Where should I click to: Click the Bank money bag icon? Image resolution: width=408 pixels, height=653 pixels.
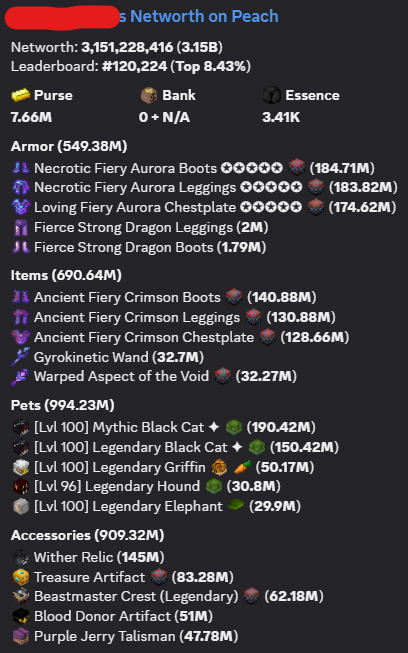coord(148,95)
